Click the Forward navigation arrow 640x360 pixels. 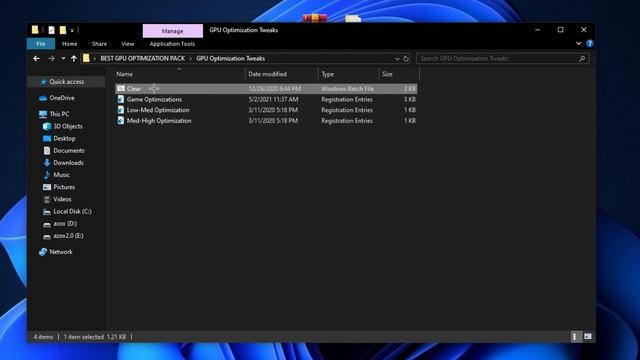click(51, 59)
